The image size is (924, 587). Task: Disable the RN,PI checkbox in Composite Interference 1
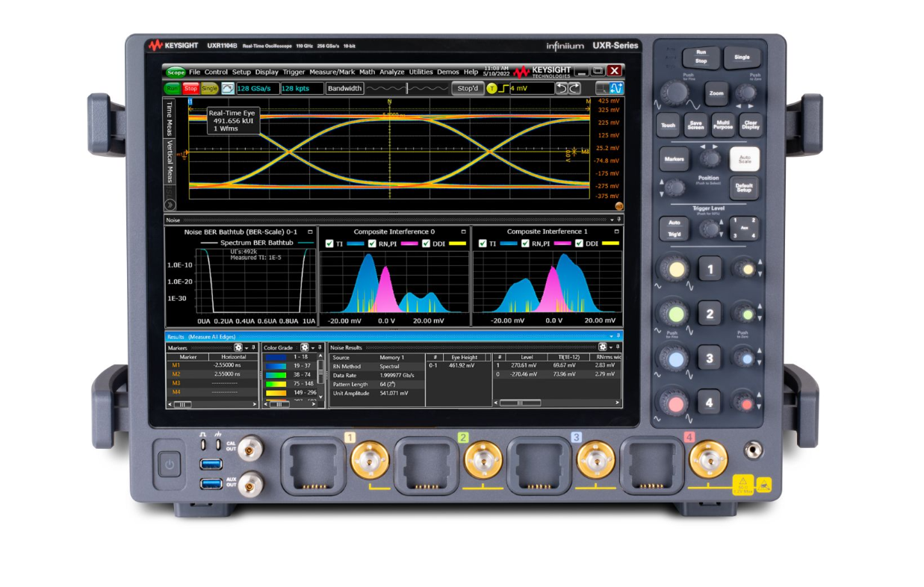point(524,243)
